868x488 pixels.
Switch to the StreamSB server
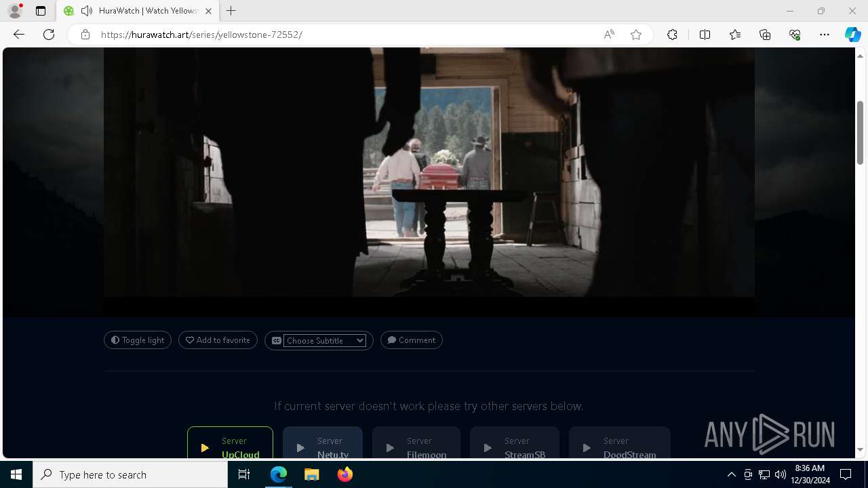pyautogui.click(x=515, y=443)
